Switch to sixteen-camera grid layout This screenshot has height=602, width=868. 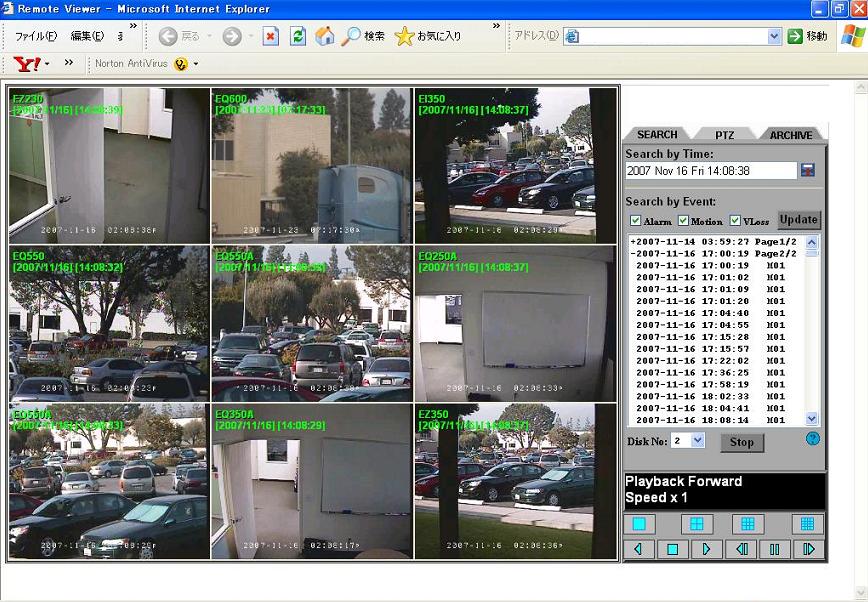(x=808, y=524)
